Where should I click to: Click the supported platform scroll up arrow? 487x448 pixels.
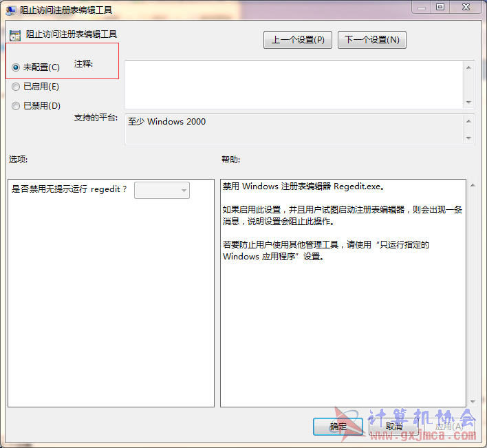point(469,121)
